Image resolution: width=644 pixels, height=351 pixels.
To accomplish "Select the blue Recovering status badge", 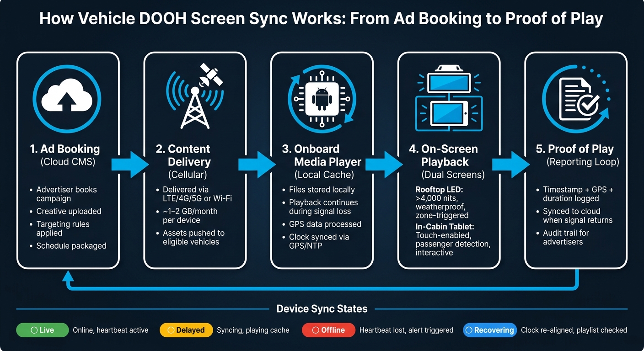I will pos(489,330).
